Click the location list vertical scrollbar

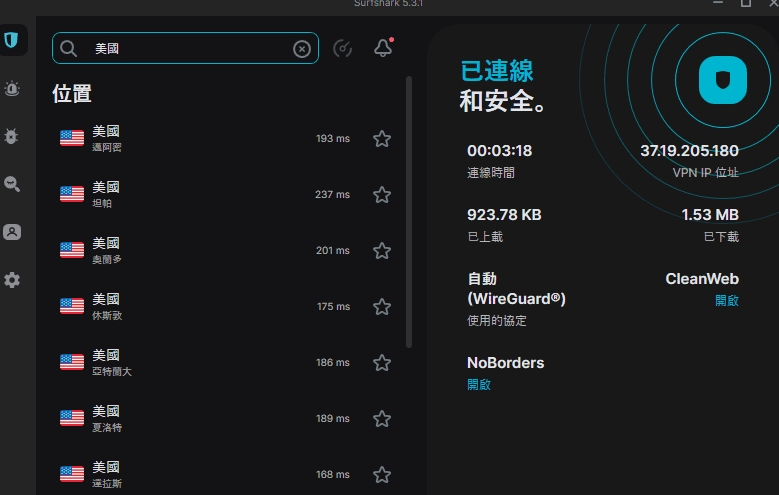pos(409,212)
